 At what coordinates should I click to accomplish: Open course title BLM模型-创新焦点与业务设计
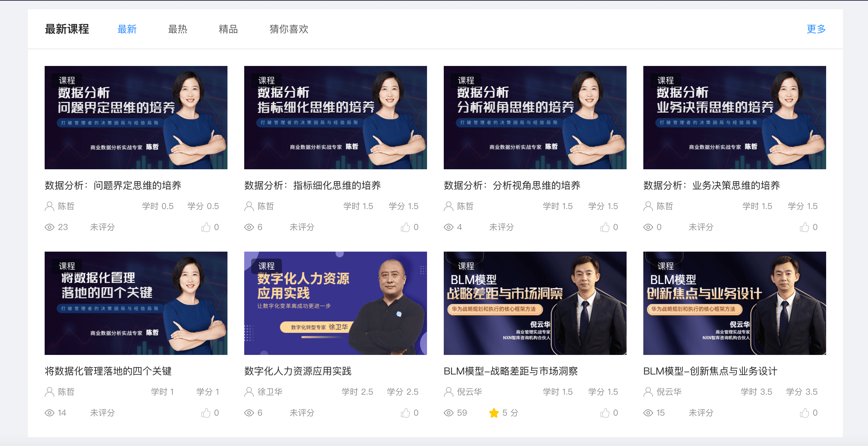click(x=710, y=371)
